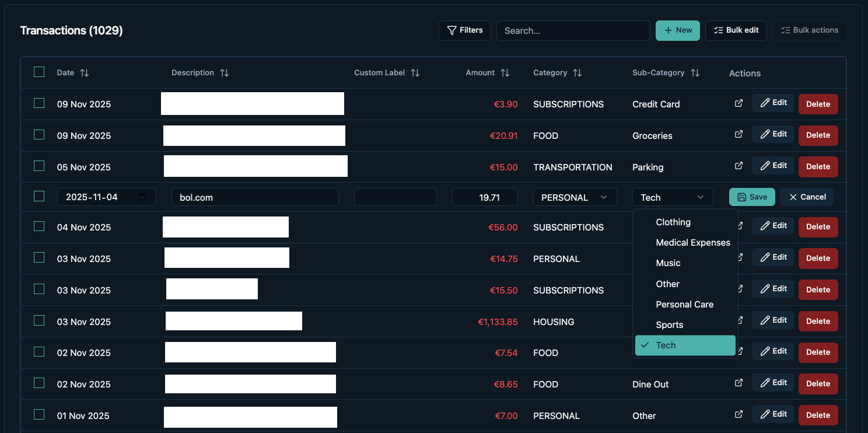868x433 pixels.
Task: Sort by Date column arrows icon
Action: pos(85,73)
